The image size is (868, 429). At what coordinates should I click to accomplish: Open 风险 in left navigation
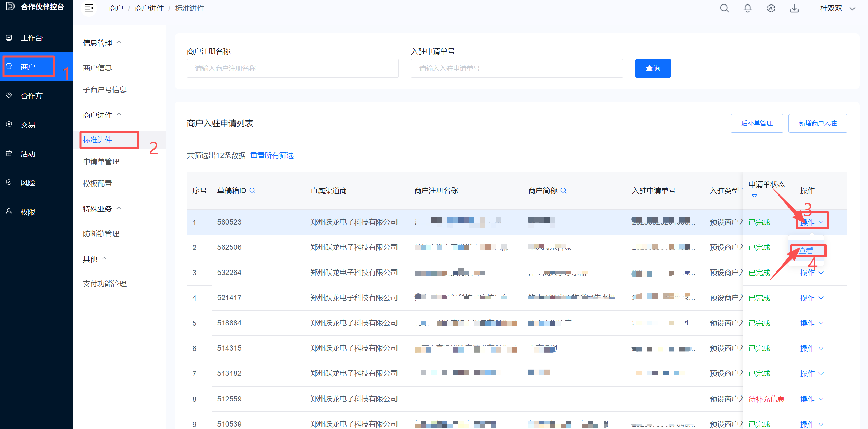(36, 183)
